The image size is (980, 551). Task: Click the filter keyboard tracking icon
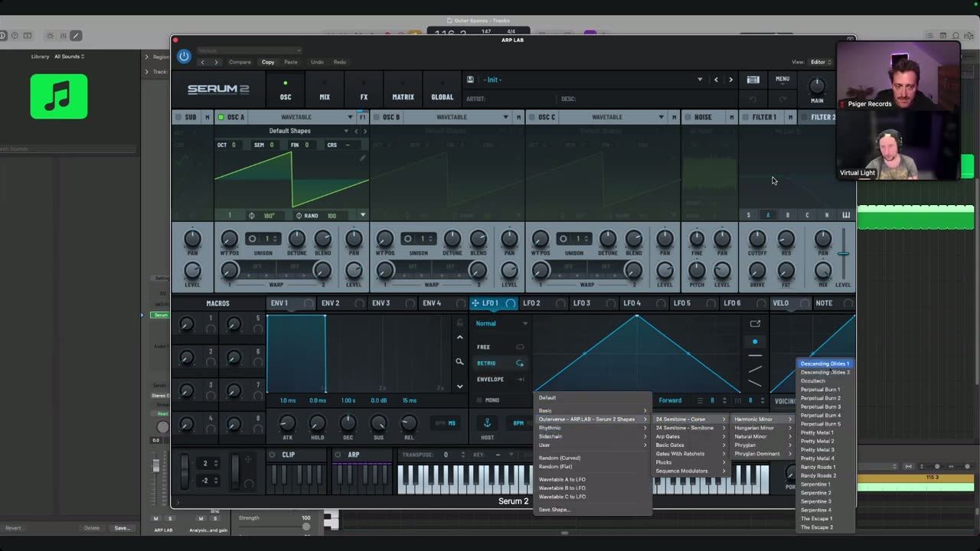[x=846, y=215]
